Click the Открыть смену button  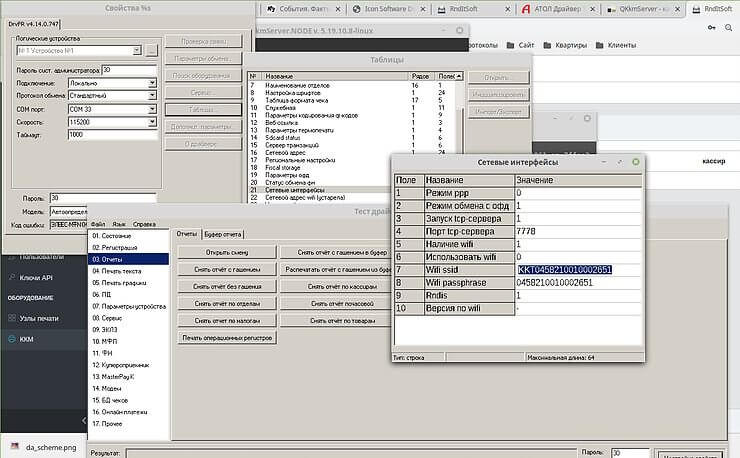coord(227,252)
